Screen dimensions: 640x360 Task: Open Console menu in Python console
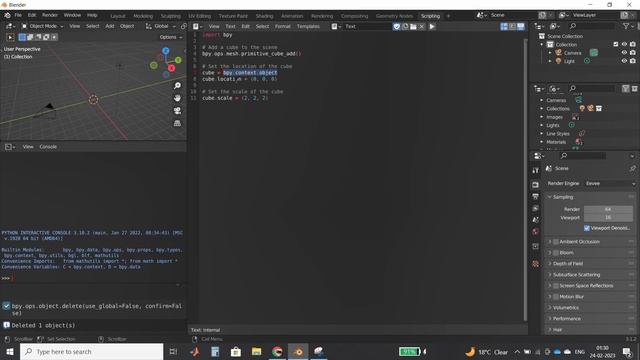[x=48, y=147]
